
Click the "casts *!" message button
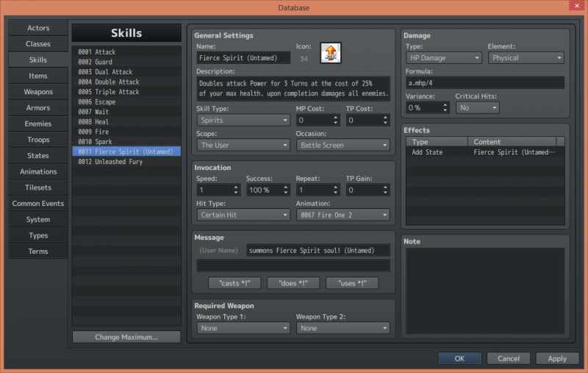(234, 283)
